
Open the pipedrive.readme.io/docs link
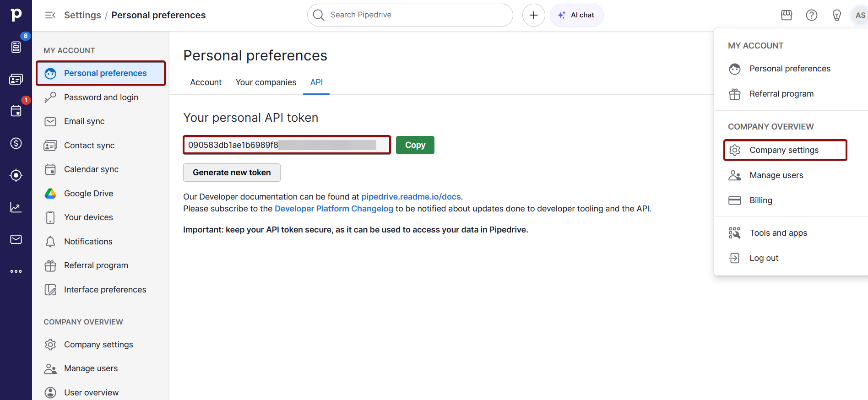411,197
